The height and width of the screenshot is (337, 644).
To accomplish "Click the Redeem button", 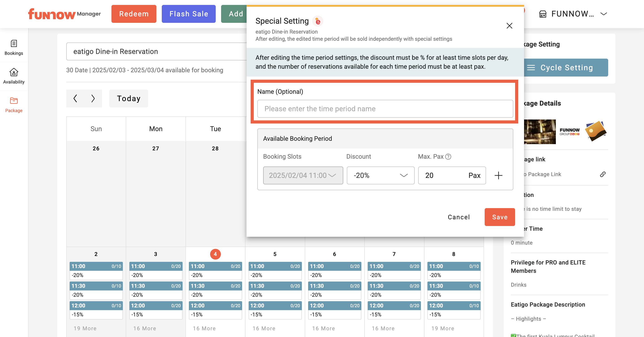I will coord(134,14).
